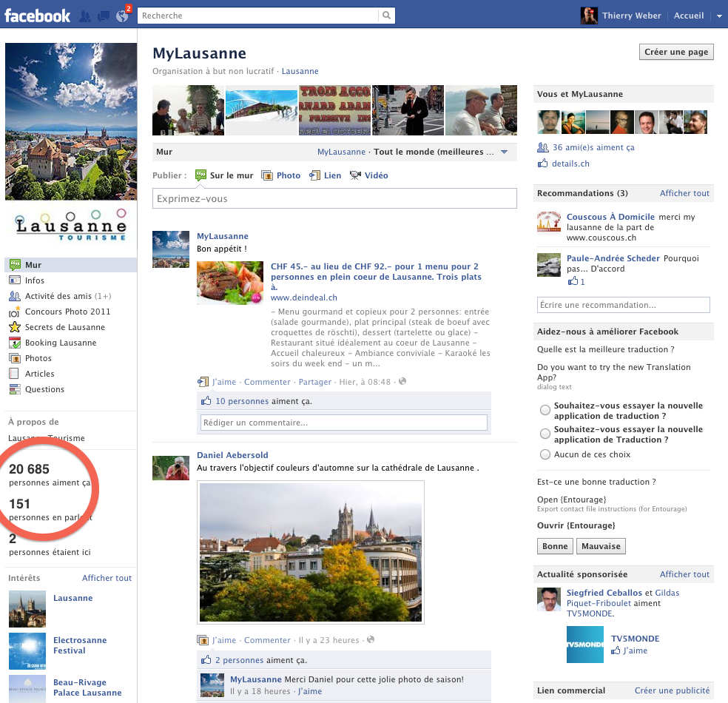
Task: Open 2 personnes likes link
Action: pos(239,660)
